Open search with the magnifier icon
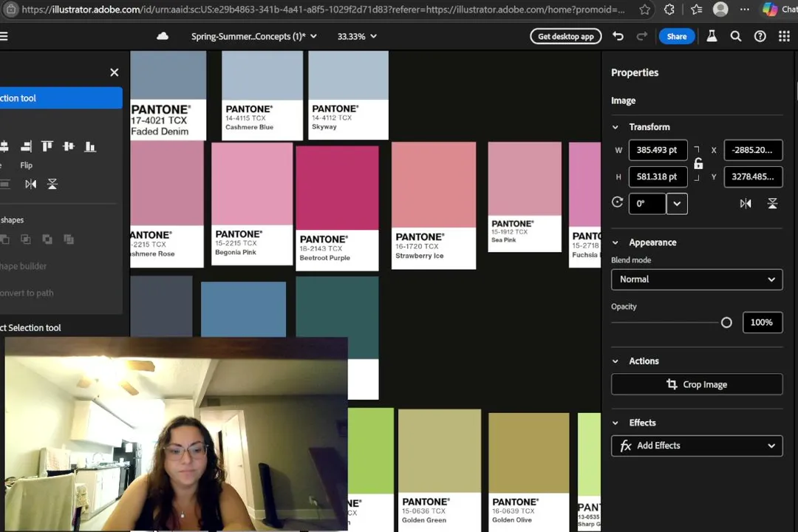The image size is (798, 532). coord(736,36)
